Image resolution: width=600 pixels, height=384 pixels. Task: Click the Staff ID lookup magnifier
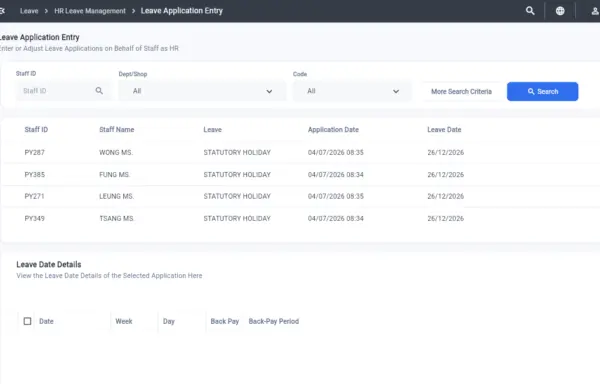click(99, 91)
